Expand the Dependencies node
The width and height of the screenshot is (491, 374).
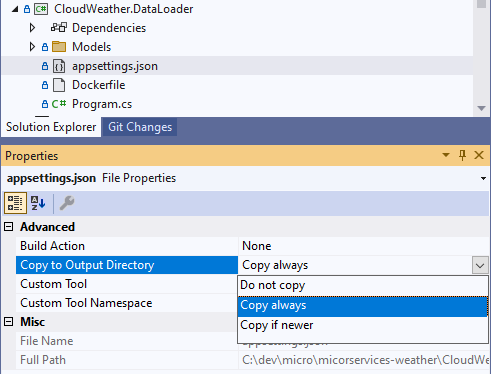[32, 28]
